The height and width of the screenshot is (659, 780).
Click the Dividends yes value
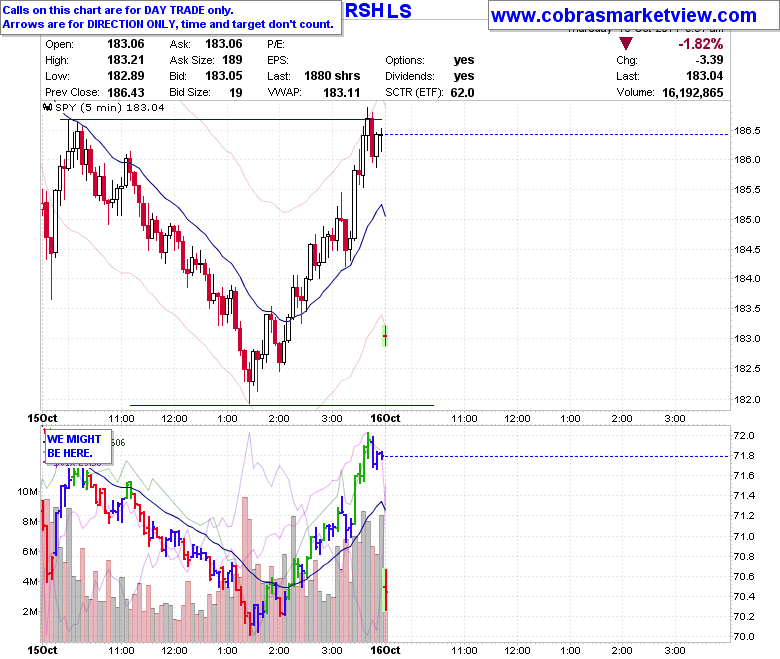[x=464, y=76]
